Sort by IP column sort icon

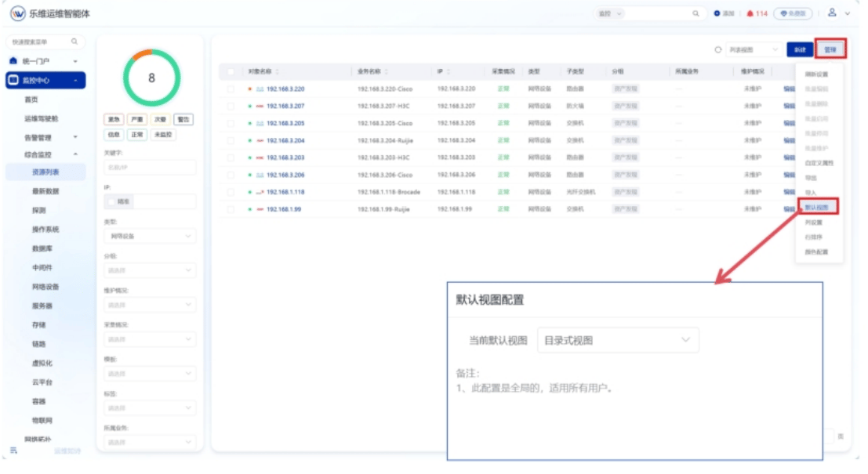click(448, 72)
